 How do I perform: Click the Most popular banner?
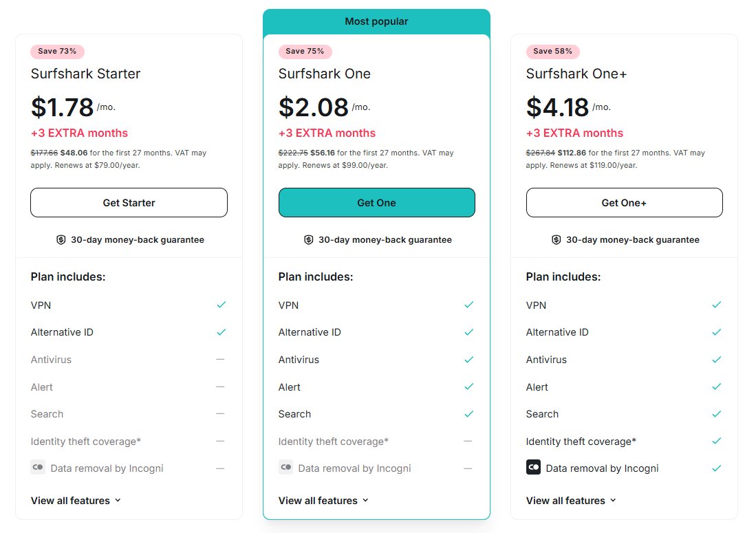376,21
